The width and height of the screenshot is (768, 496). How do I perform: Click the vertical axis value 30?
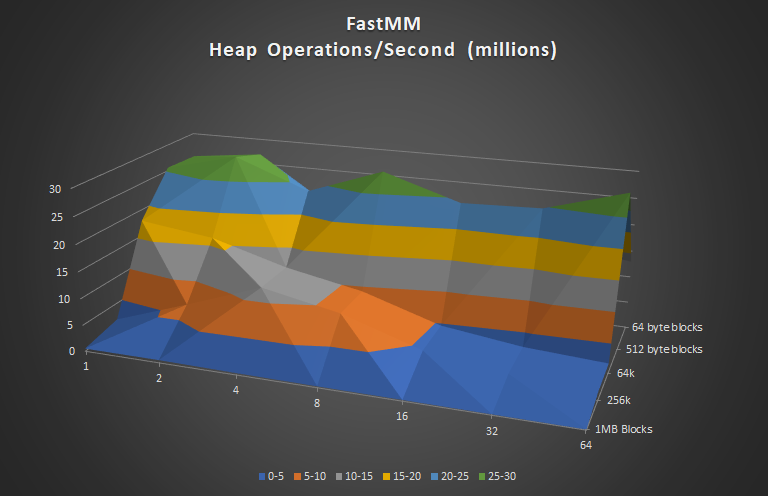click(x=55, y=189)
